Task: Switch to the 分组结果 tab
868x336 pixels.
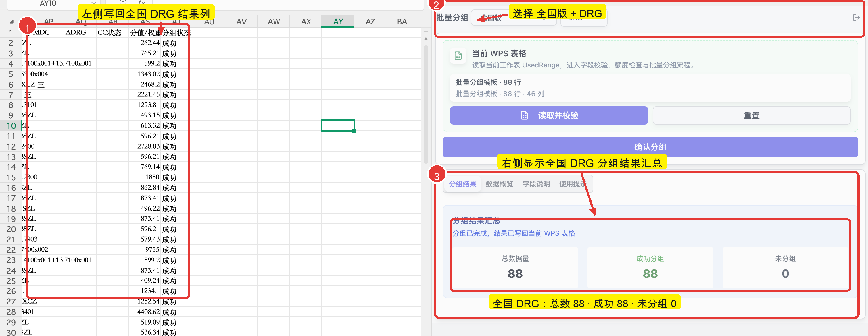Action: tap(462, 184)
